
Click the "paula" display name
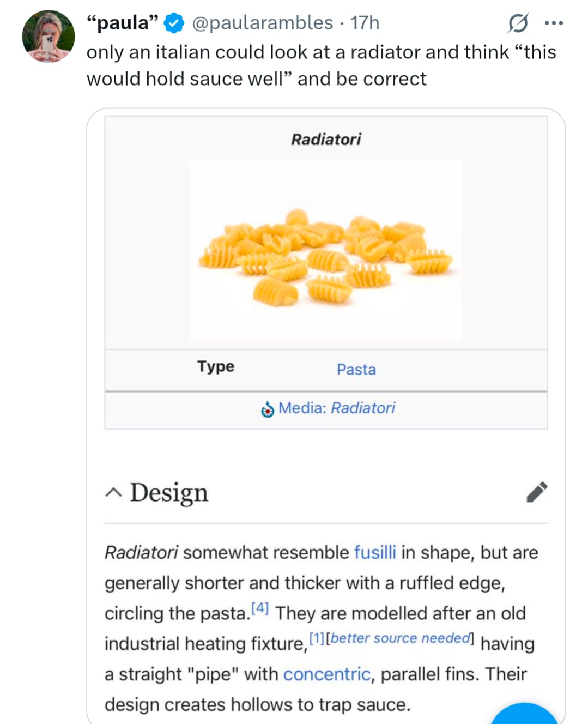[x=123, y=23]
